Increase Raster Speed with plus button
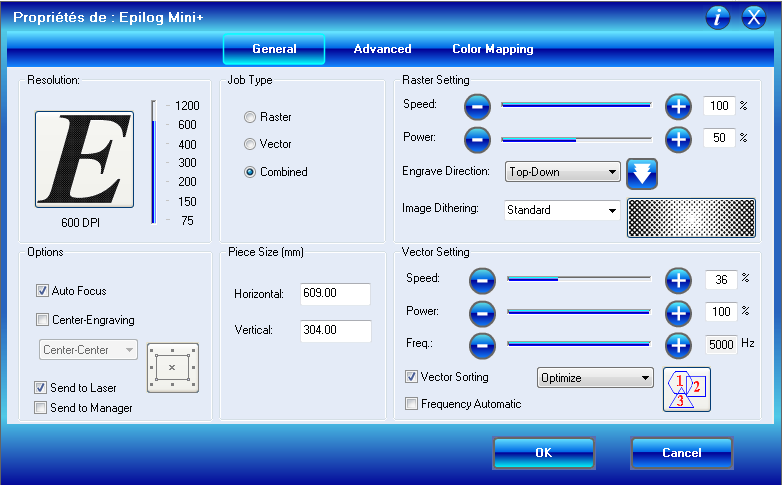 [678, 107]
